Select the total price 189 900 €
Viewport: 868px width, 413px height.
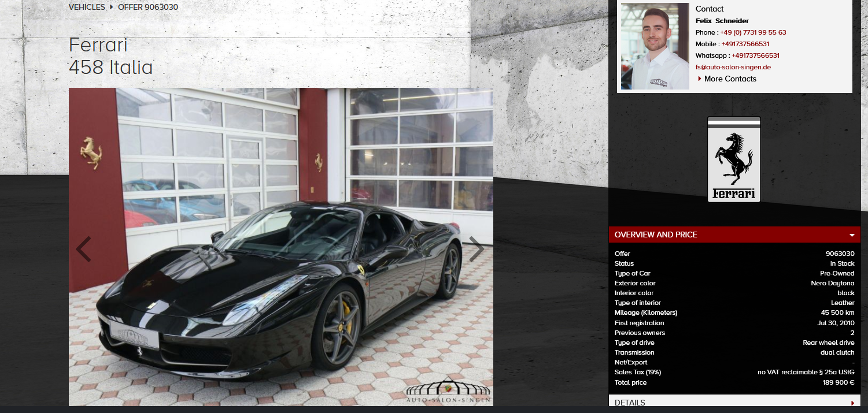tap(839, 382)
